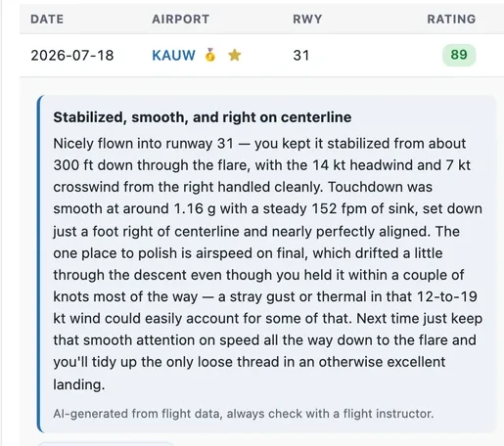Sort by the AIRPORT column header
The image size is (504, 446).
point(180,19)
